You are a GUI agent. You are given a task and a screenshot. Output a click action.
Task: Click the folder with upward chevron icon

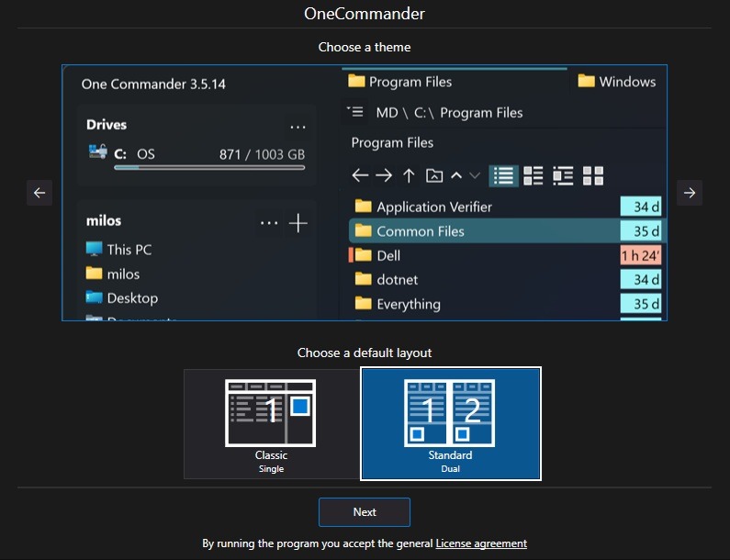434,176
